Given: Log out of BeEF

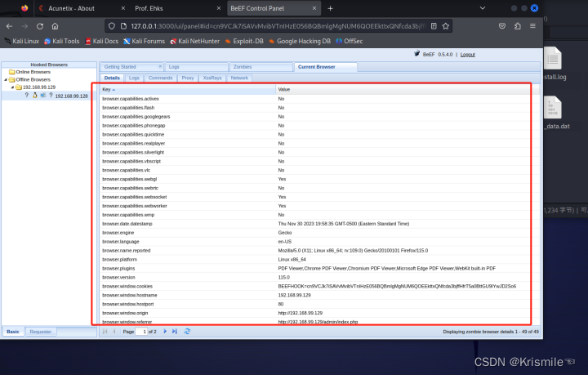Looking at the screenshot, I should pos(468,55).
